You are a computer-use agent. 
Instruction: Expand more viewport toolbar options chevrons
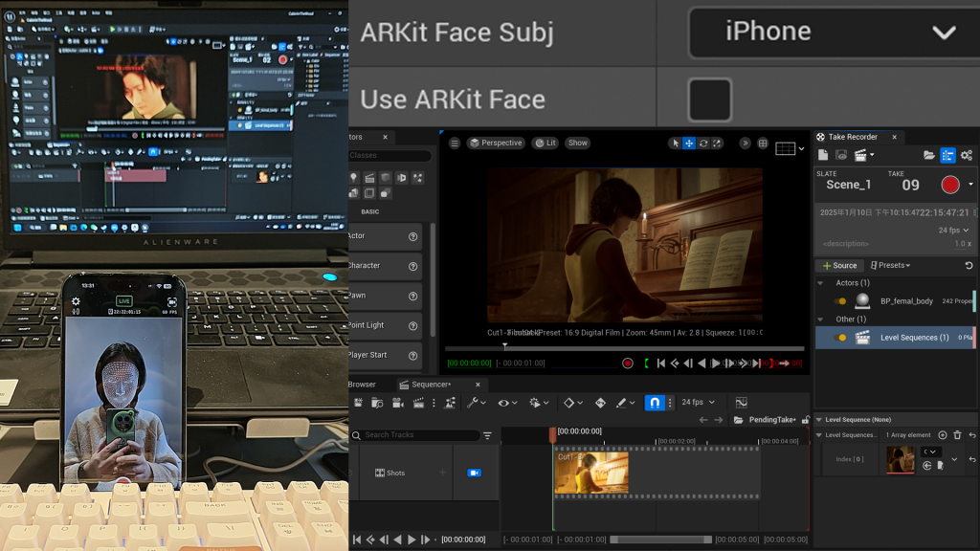tap(745, 143)
